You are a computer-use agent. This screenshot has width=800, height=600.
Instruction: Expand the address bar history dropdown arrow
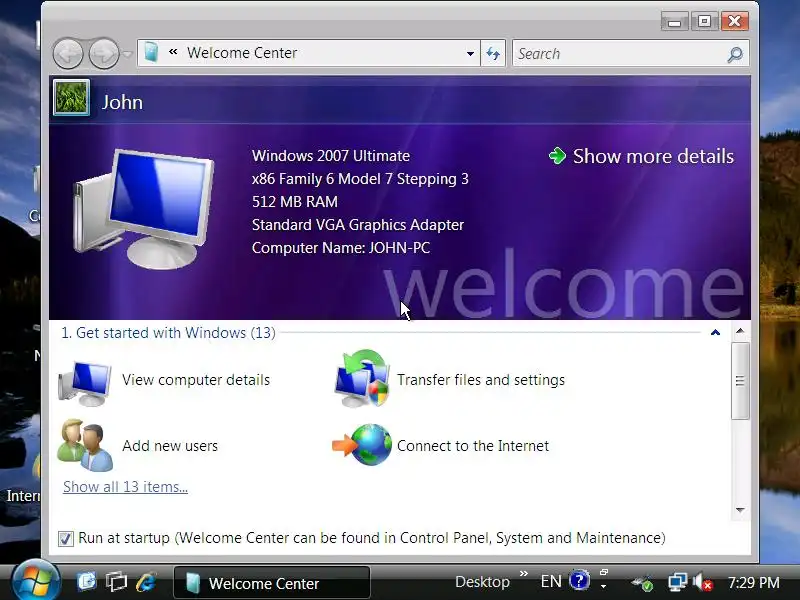tap(470, 53)
